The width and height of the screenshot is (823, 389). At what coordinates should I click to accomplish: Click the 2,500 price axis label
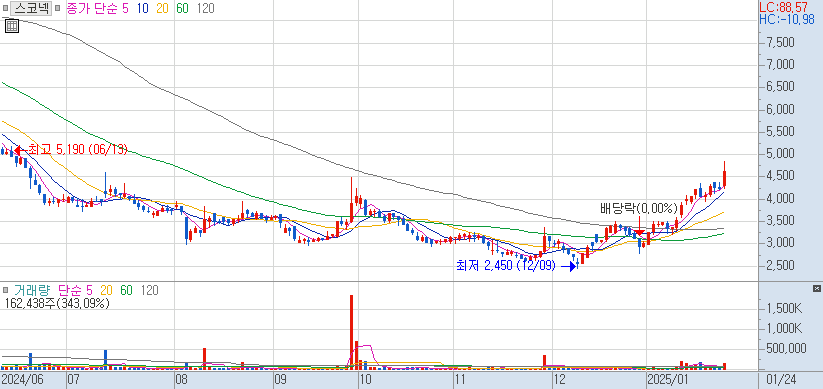780,265
